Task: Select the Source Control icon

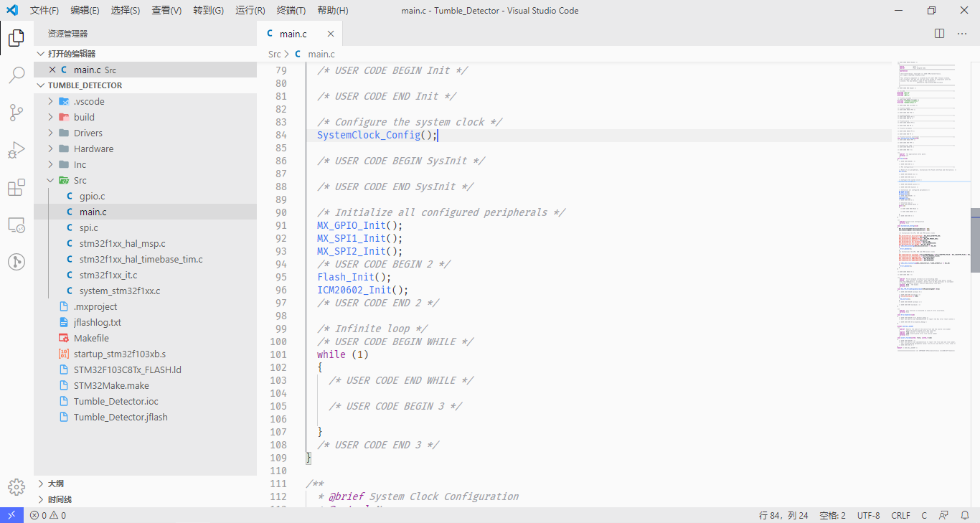Action: [16, 113]
